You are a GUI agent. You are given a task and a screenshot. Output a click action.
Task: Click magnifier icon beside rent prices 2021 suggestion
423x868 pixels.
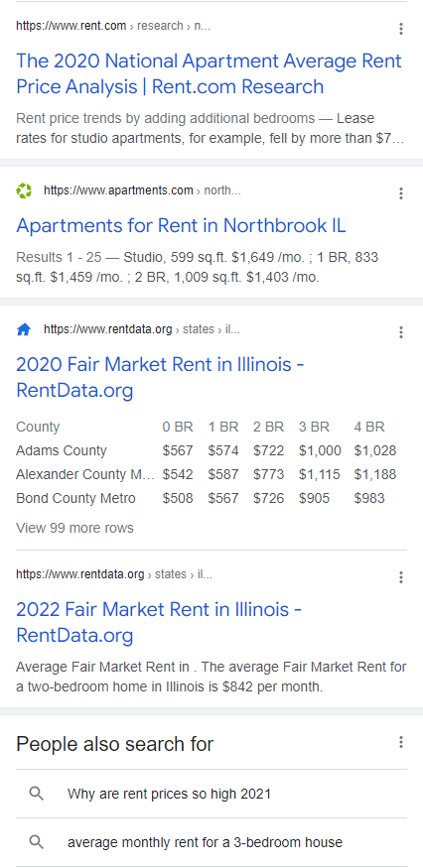point(36,793)
